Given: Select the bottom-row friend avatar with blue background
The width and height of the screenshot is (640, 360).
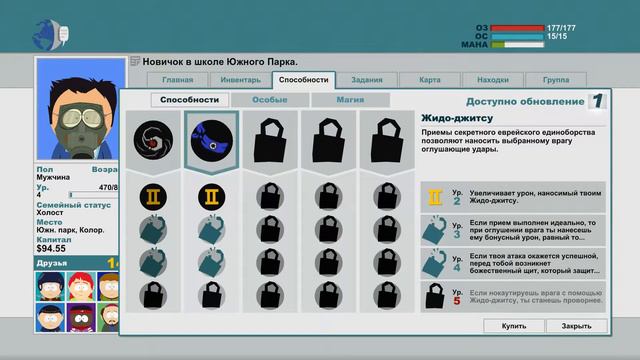Looking at the screenshot, I should [x=50, y=317].
